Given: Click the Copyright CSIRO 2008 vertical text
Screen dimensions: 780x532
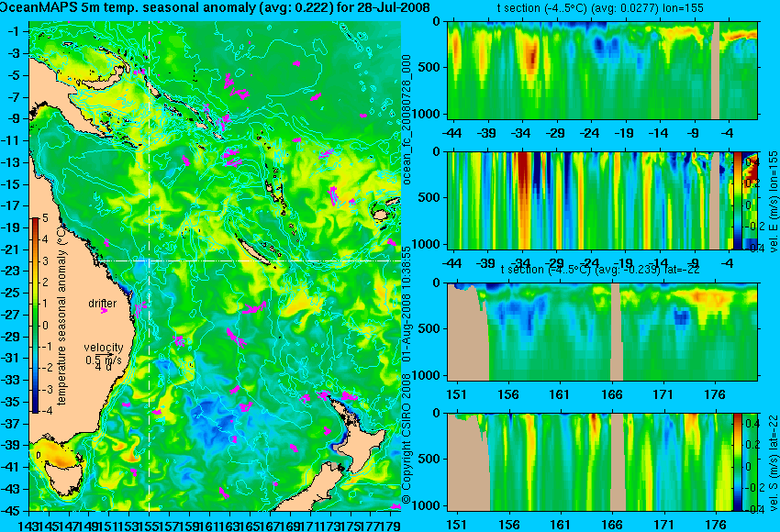Looking at the screenshot, I should [407, 438].
